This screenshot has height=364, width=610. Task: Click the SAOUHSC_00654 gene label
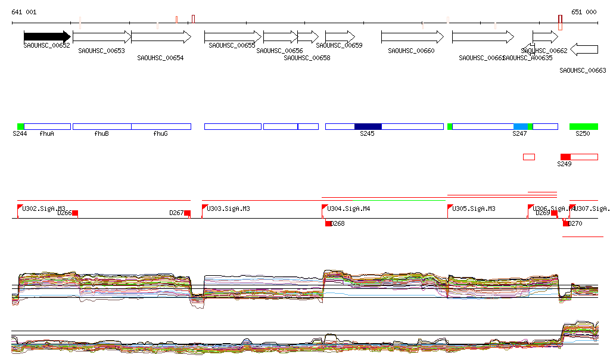click(x=160, y=58)
